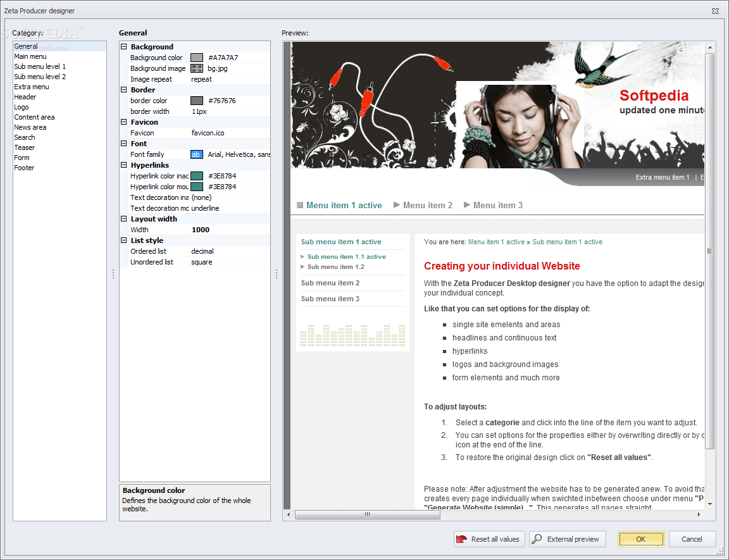The width and height of the screenshot is (729, 560).
Task: Select News area category
Action: 59,127
